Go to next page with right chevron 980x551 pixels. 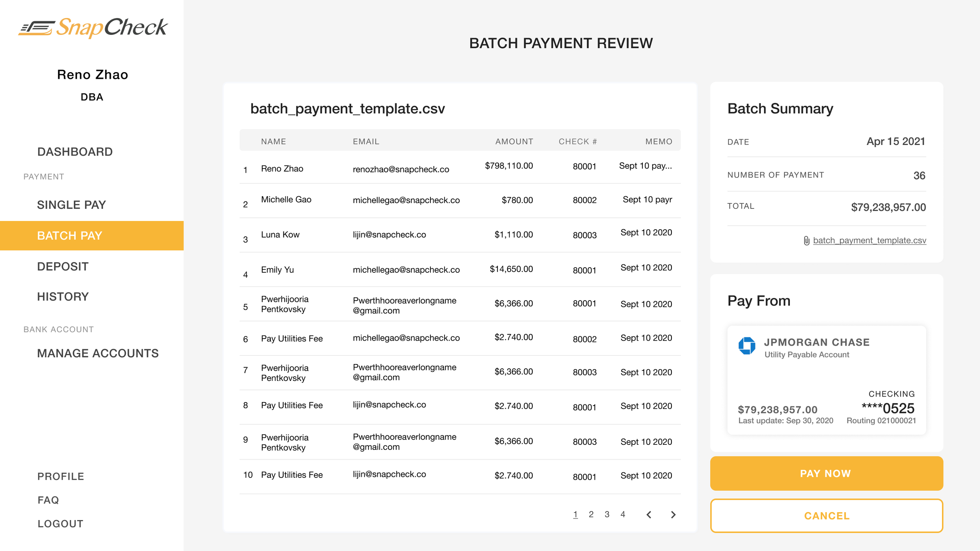(x=673, y=515)
